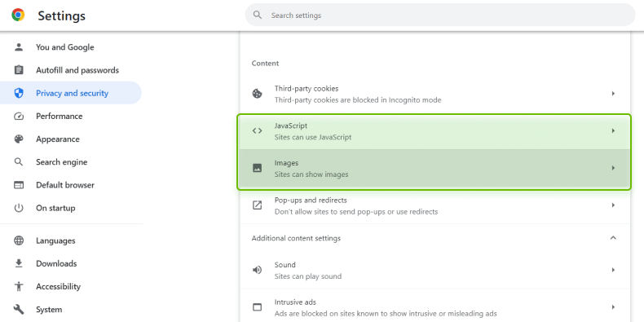Image resolution: width=644 pixels, height=322 pixels.
Task: Click the Pop-ups and redirects icon
Action: pos(257,205)
